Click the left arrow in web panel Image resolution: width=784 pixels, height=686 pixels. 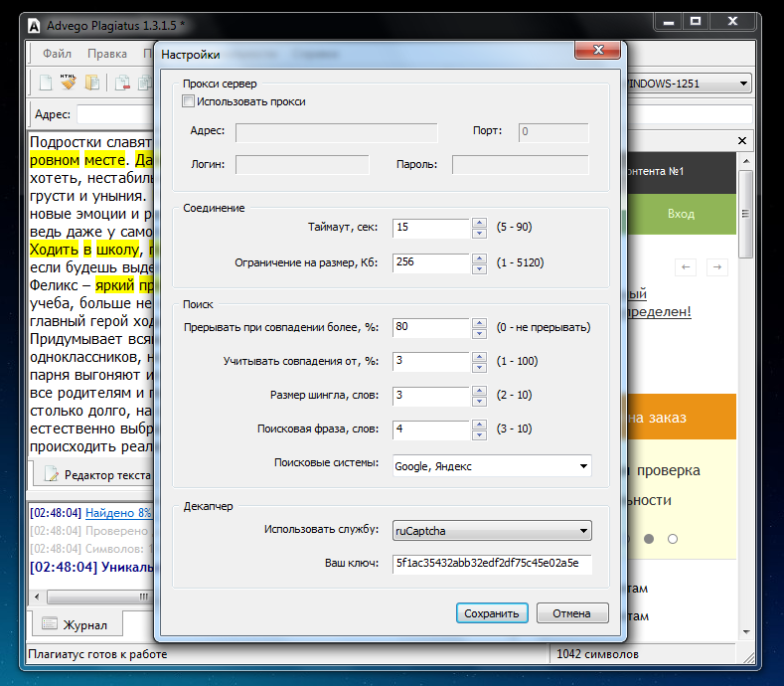(687, 267)
